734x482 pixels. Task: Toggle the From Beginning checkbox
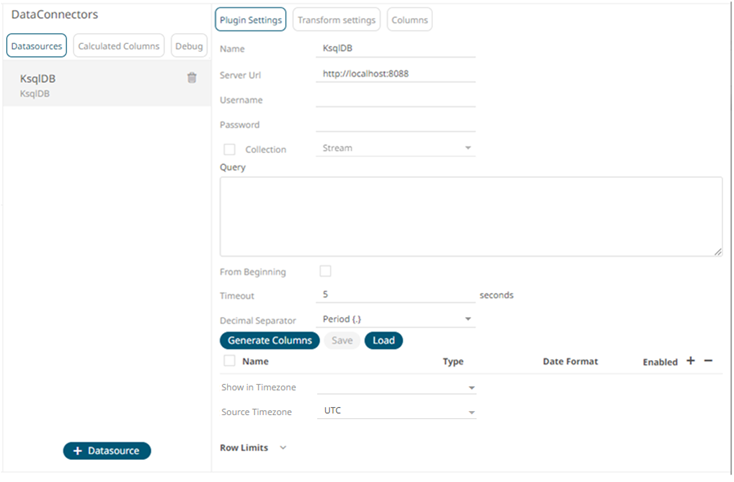[x=325, y=271]
